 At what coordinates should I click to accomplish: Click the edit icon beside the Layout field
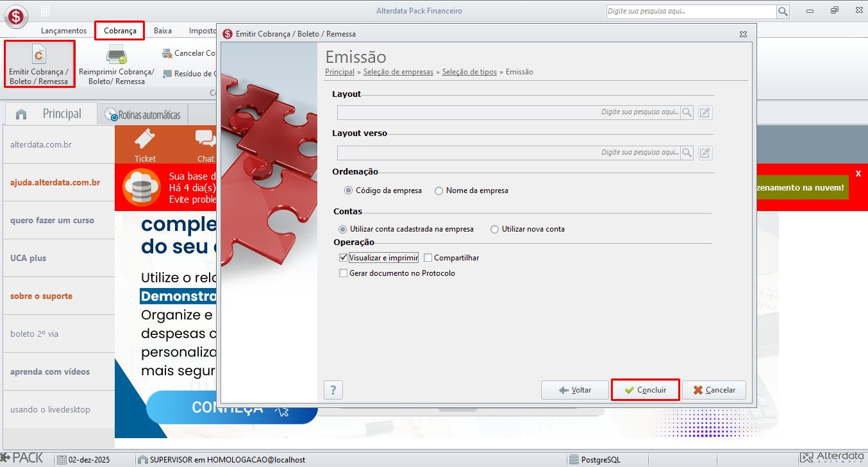(x=705, y=113)
